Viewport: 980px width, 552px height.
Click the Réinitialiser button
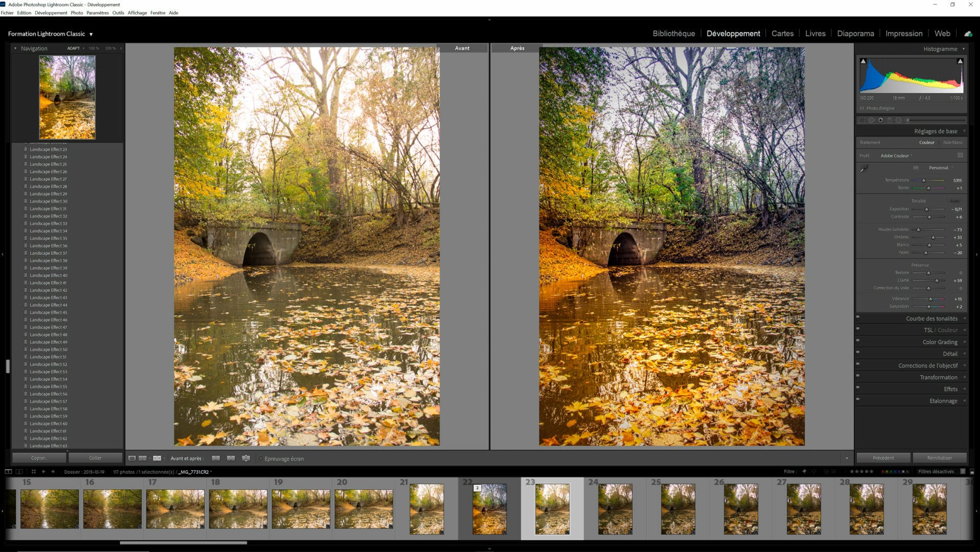[940, 458]
